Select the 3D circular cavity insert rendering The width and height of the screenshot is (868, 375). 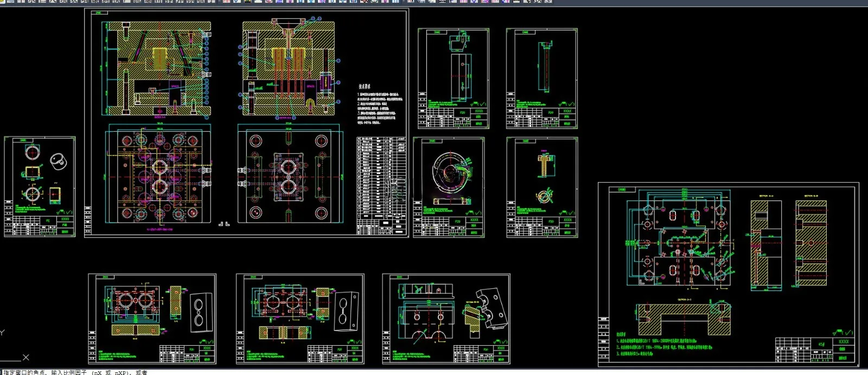point(450,173)
